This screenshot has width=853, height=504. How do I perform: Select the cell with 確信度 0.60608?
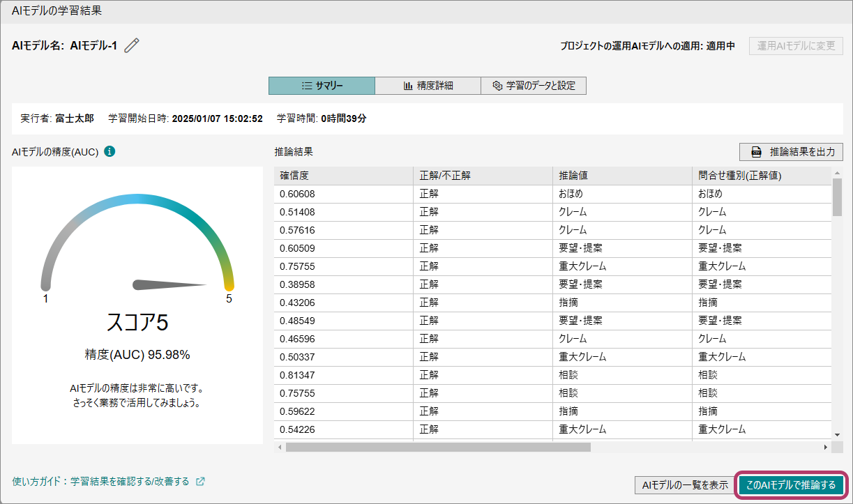(343, 194)
